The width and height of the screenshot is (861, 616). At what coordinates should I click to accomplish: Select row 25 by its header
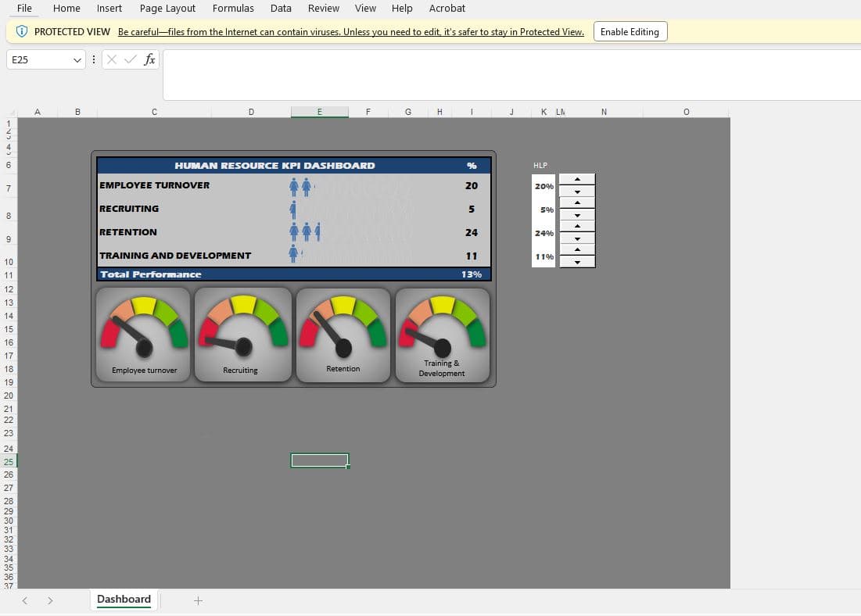coord(9,462)
